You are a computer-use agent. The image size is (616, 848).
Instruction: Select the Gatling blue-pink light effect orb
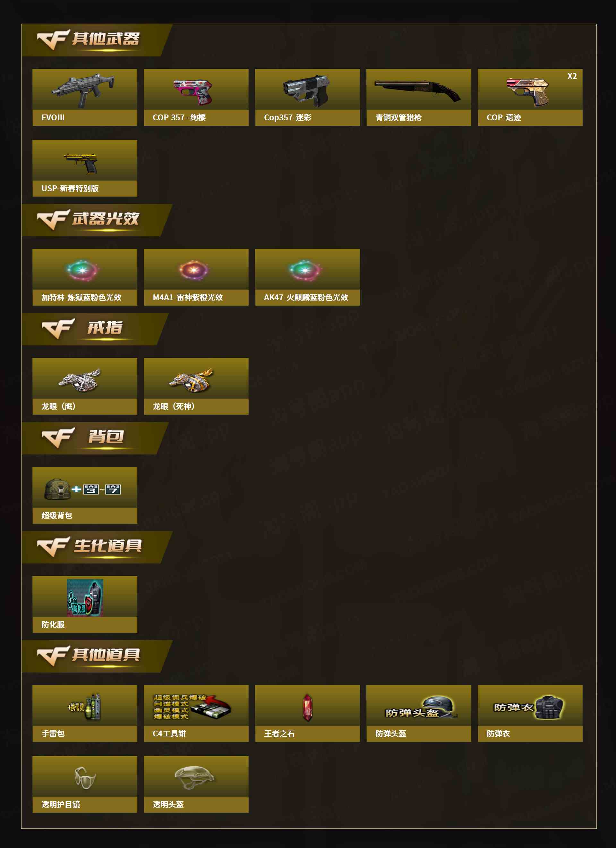click(83, 270)
